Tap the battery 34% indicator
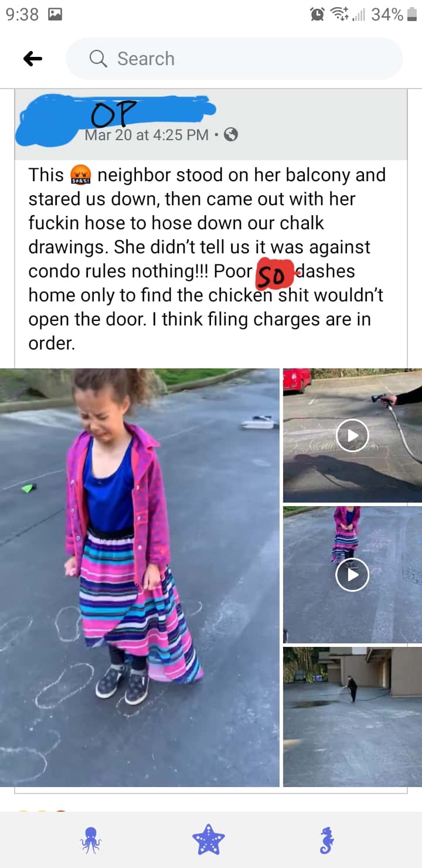422x868 pixels. [394, 15]
